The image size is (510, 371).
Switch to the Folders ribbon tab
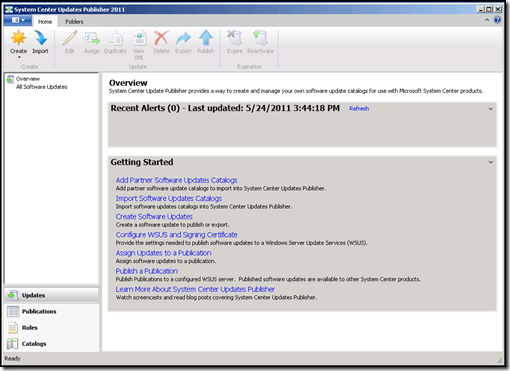point(74,22)
